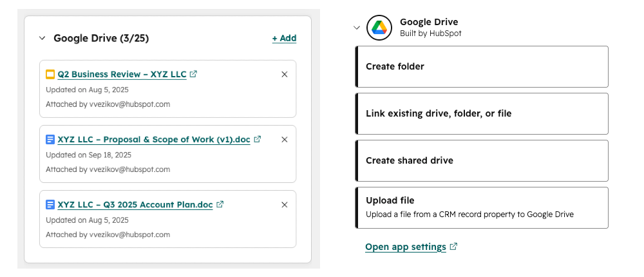The width and height of the screenshot is (644, 277).
Task: Click 'Upload a file from a CRM record property' description
Action: point(469,214)
